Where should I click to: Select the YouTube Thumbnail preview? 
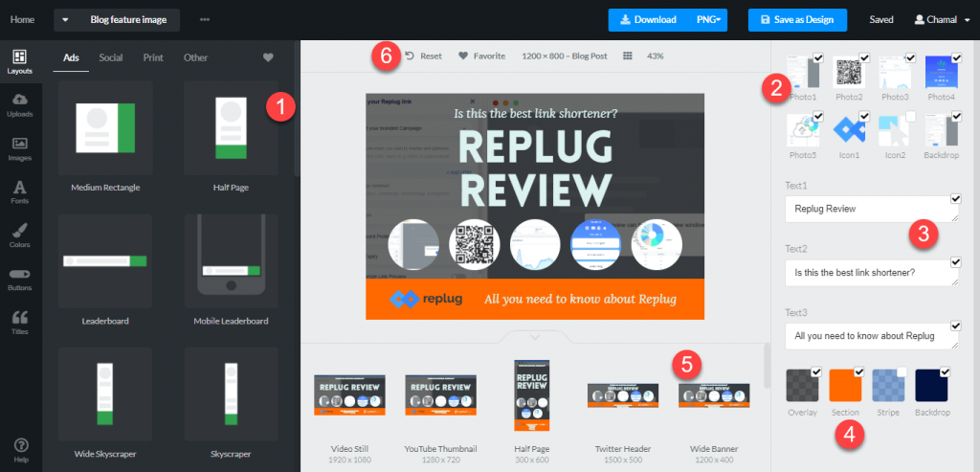(x=440, y=395)
